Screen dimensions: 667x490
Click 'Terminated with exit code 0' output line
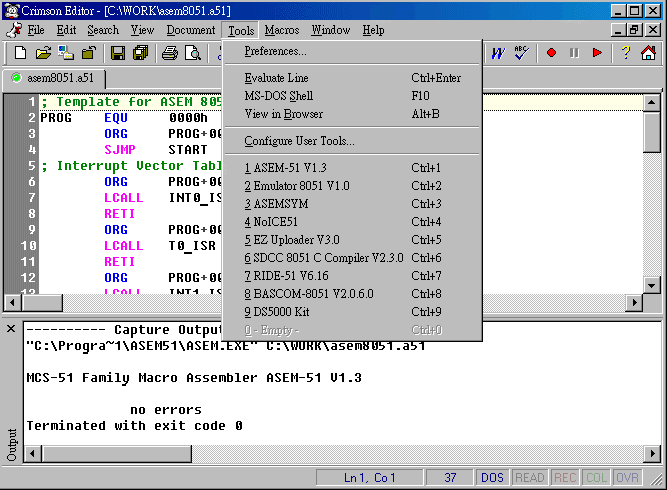[134, 426]
